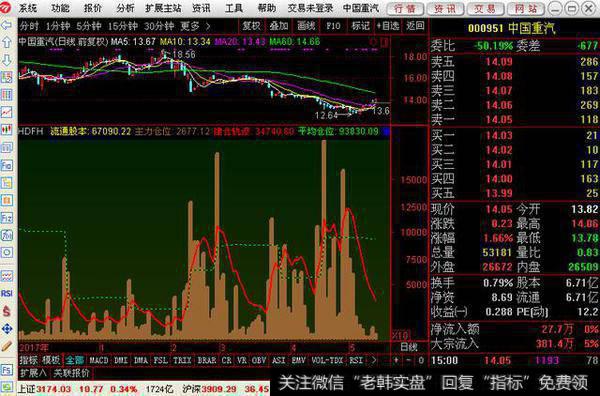Open the 工具 menu
Screen dimensions: 600x396
click(234, 8)
